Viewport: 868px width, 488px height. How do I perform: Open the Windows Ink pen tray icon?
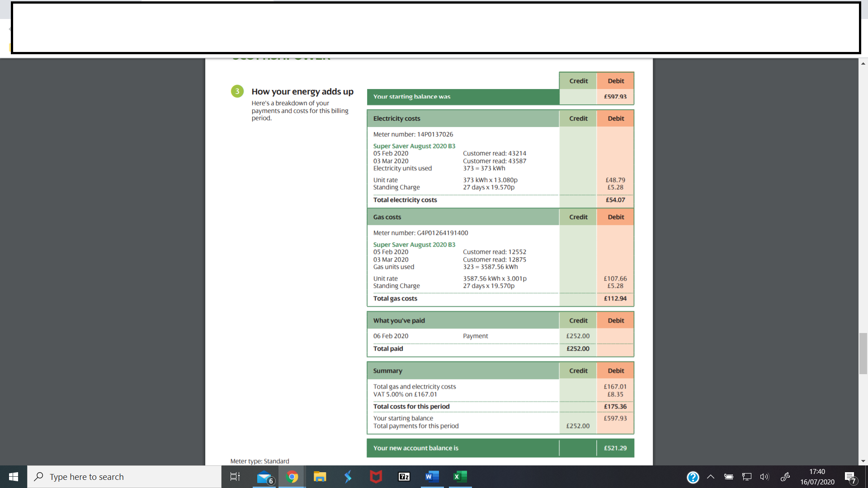point(785,477)
